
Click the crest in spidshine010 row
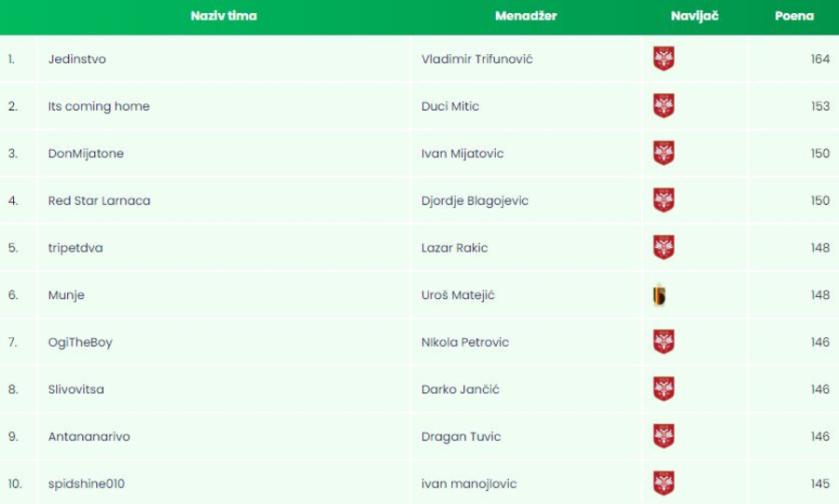tap(664, 484)
